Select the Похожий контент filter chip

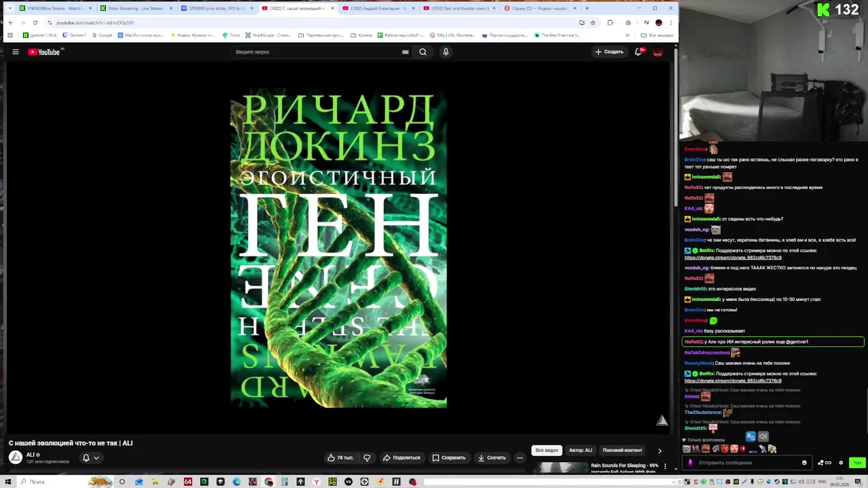click(623, 450)
